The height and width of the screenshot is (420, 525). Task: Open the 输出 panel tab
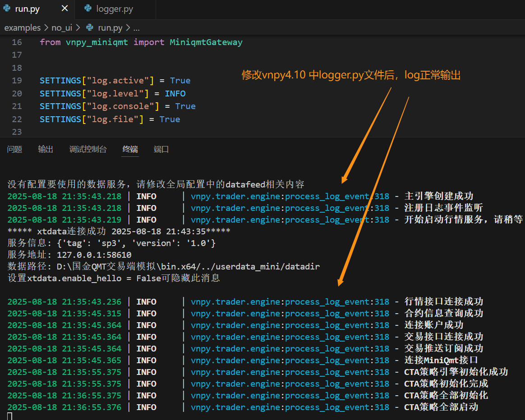coord(46,149)
